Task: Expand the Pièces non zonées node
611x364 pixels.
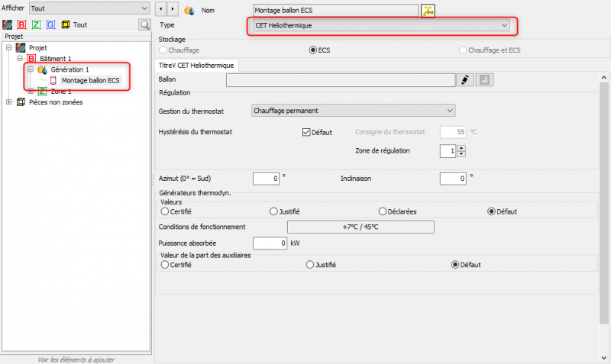Action: (x=8, y=102)
